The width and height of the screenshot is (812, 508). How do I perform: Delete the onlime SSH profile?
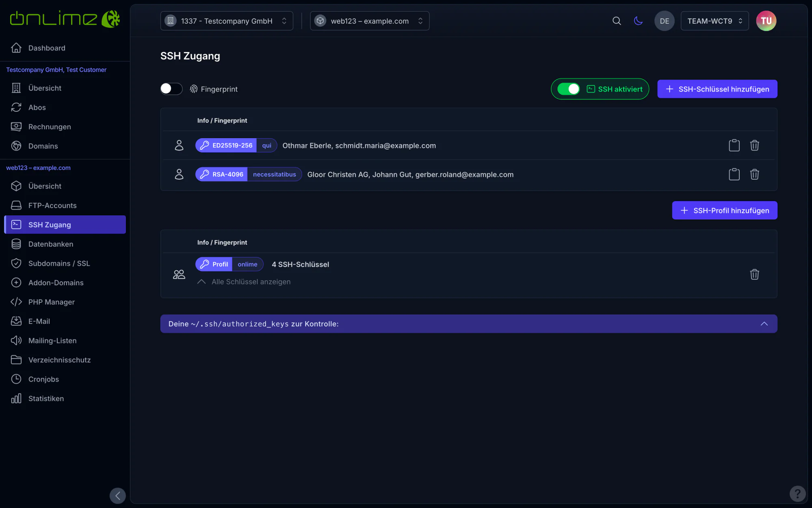[754, 274]
